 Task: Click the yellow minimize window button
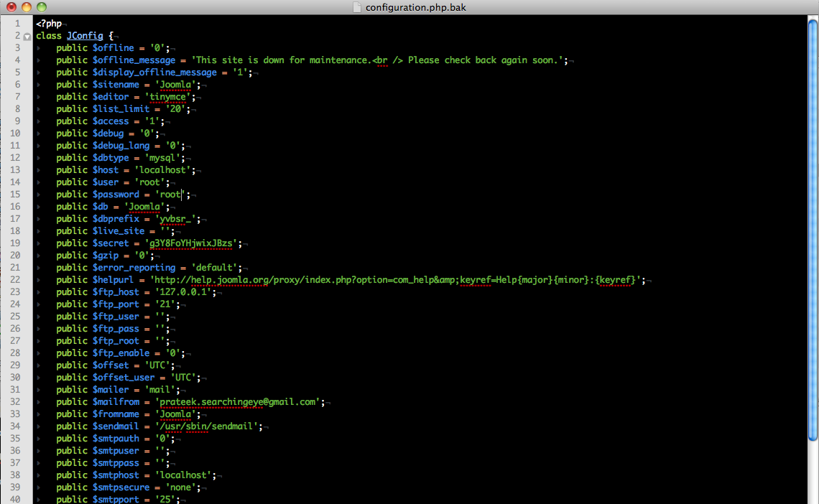tap(26, 6)
